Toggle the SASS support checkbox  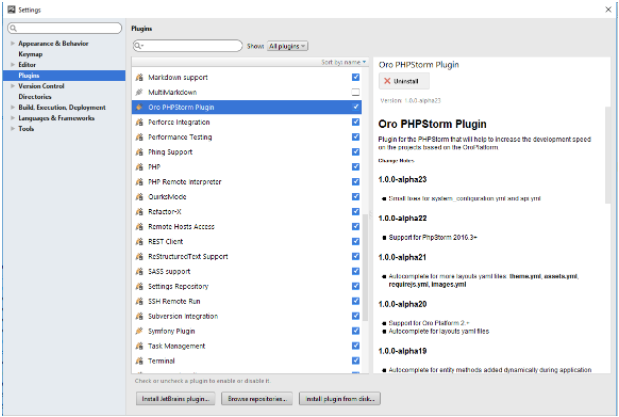click(356, 271)
